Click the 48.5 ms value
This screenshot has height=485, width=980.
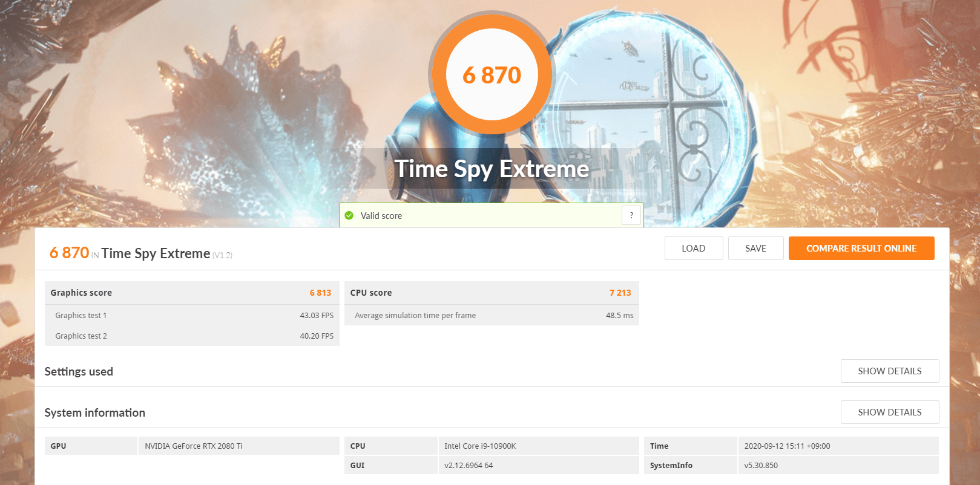[x=619, y=316]
